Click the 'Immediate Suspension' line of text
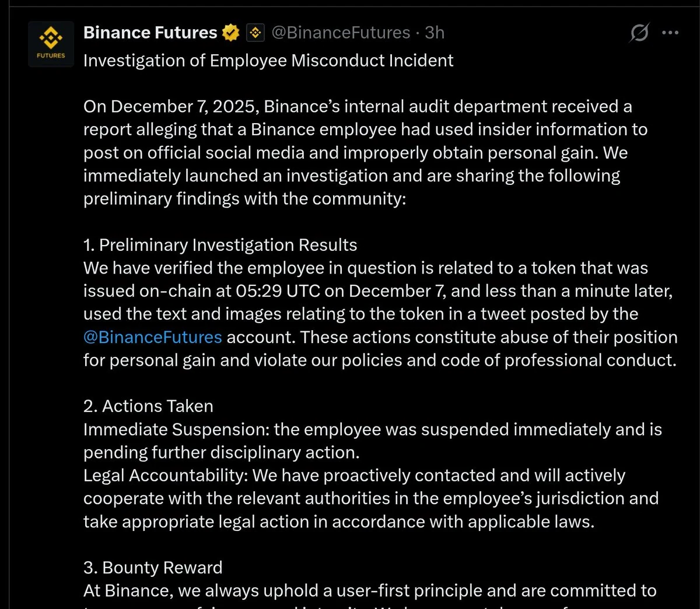 [x=373, y=441]
